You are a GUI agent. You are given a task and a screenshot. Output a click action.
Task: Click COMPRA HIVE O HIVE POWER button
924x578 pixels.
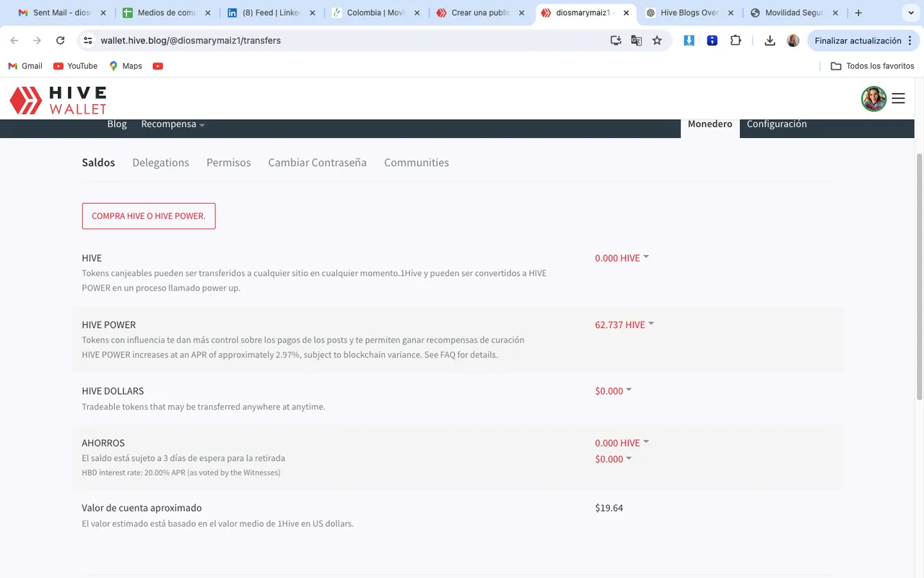[x=149, y=216]
